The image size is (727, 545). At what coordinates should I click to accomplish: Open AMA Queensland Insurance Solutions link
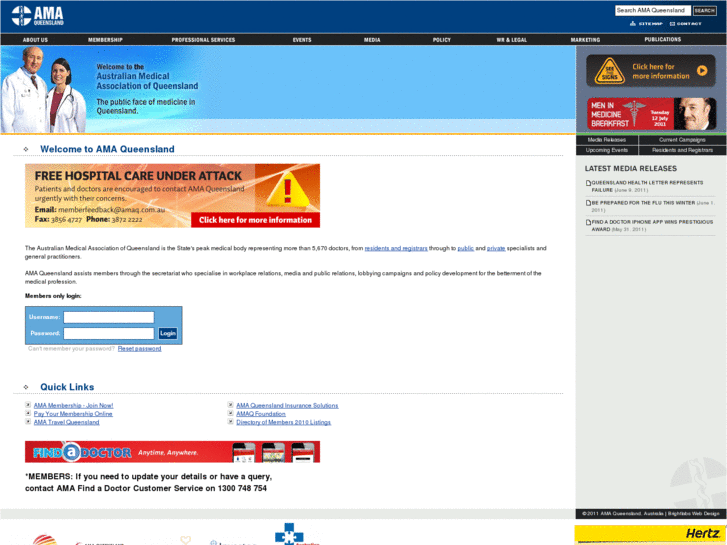click(287, 405)
